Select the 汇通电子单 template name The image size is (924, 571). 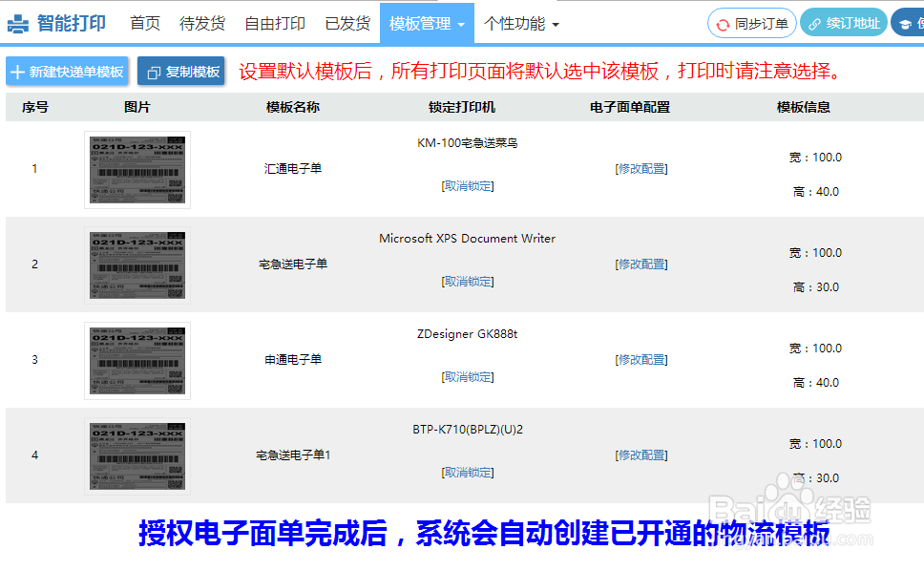point(293,168)
